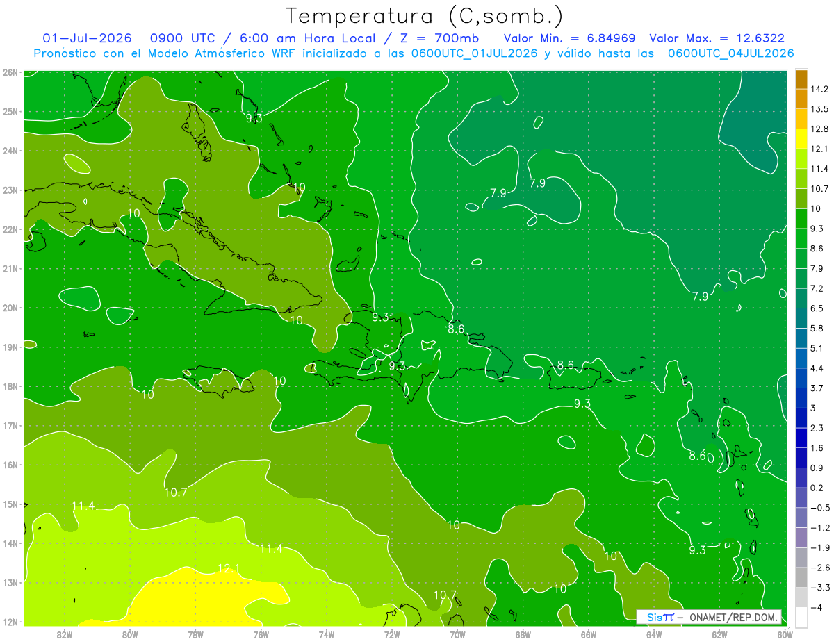Image resolution: width=834 pixels, height=644 pixels.
Task: Click the "5.1" color scale label
Action: point(818,348)
